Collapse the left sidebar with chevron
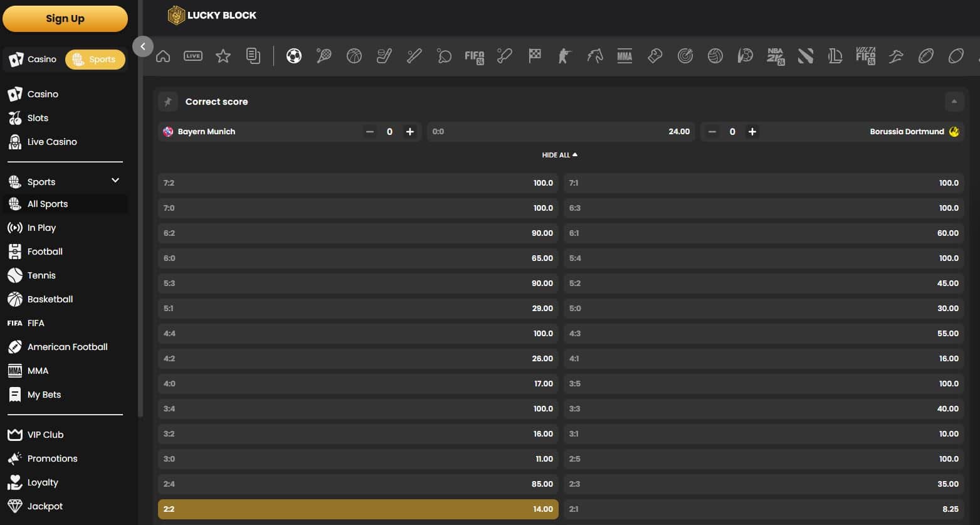The image size is (980, 525). click(x=143, y=46)
